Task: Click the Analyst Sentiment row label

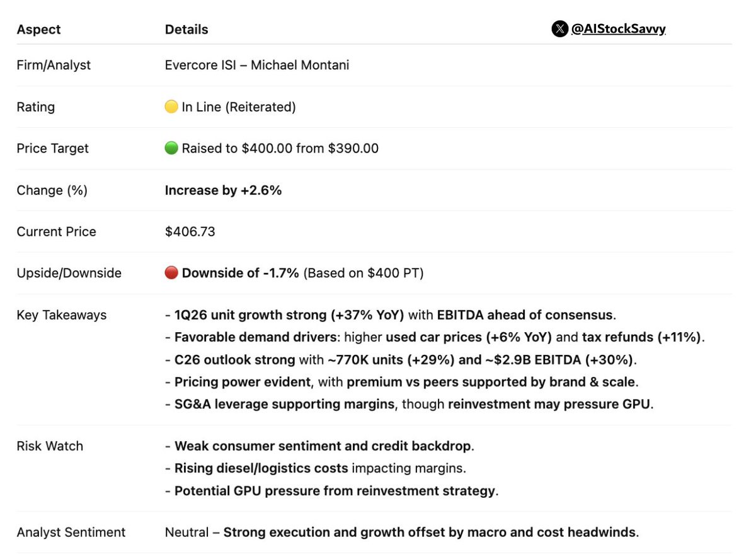Action: click(x=71, y=533)
